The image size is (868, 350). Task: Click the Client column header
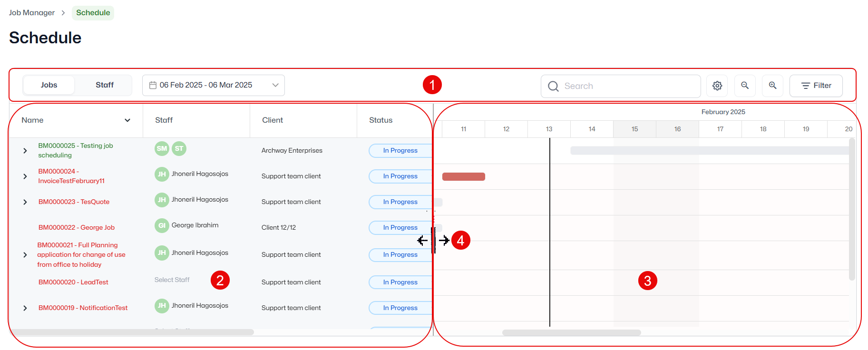pyautogui.click(x=273, y=120)
